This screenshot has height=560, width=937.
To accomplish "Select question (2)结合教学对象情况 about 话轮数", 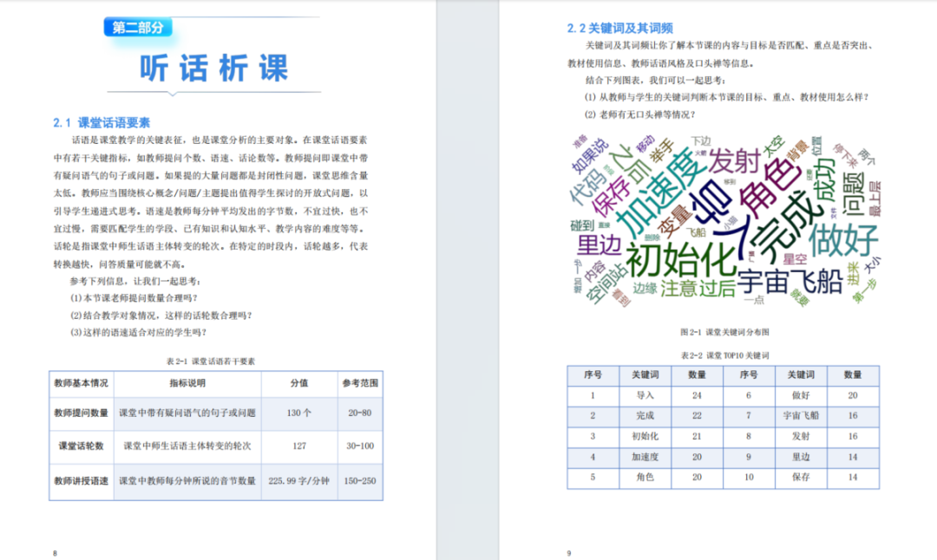I will (161, 315).
